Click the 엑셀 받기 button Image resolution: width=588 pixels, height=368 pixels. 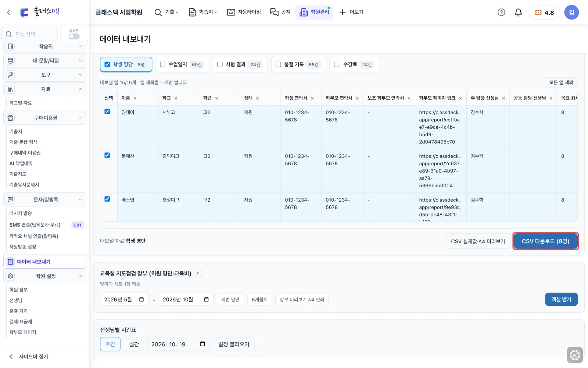pos(561,300)
